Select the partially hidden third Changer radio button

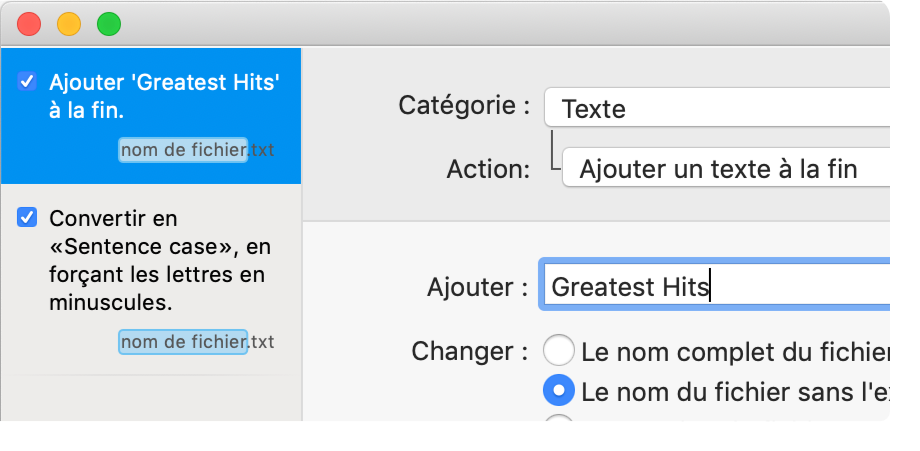(x=558, y=421)
